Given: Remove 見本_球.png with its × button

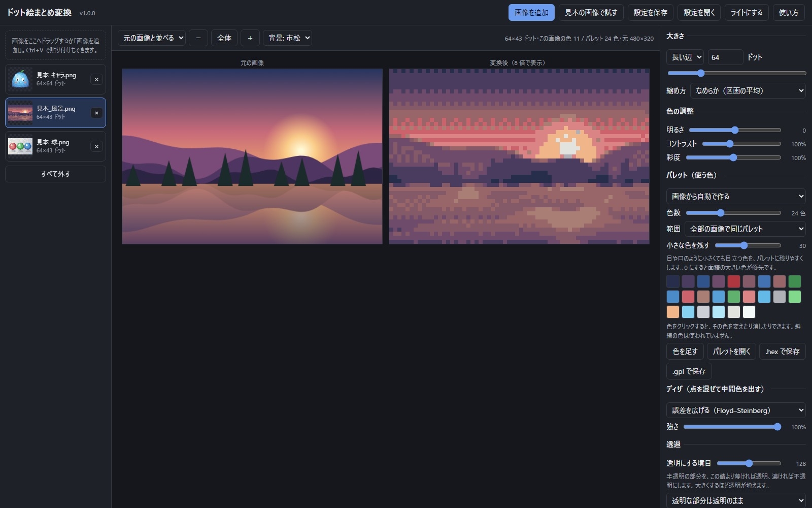Looking at the screenshot, I should click(96, 146).
